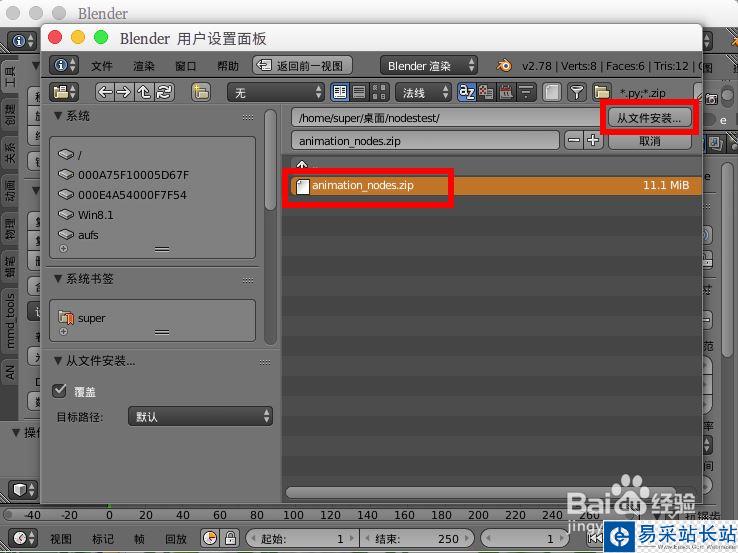Sort files alphabetically (az icon)
Screen dimensions: 738x553
pyautogui.click(x=466, y=92)
